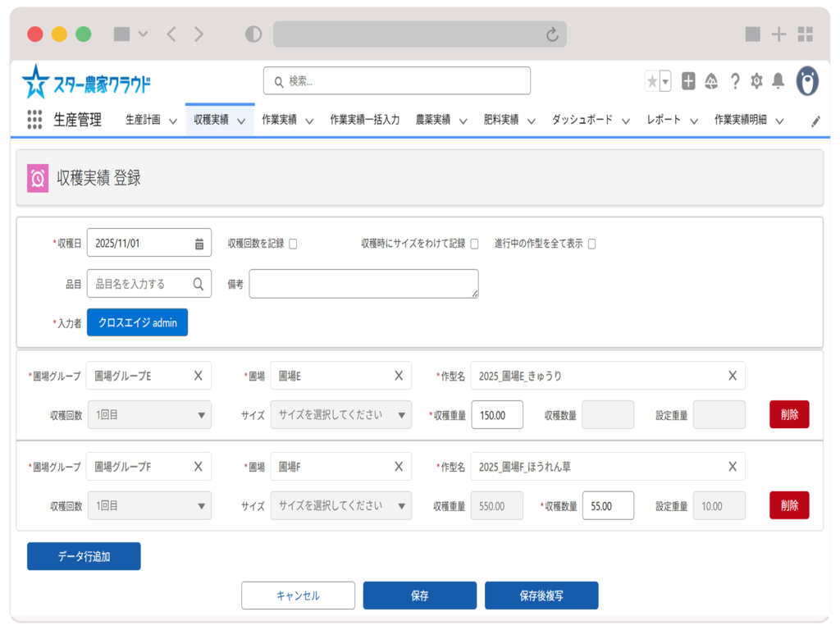The height and width of the screenshot is (630, 840).
Task: Open the favorites star icon
Action: coord(652,80)
